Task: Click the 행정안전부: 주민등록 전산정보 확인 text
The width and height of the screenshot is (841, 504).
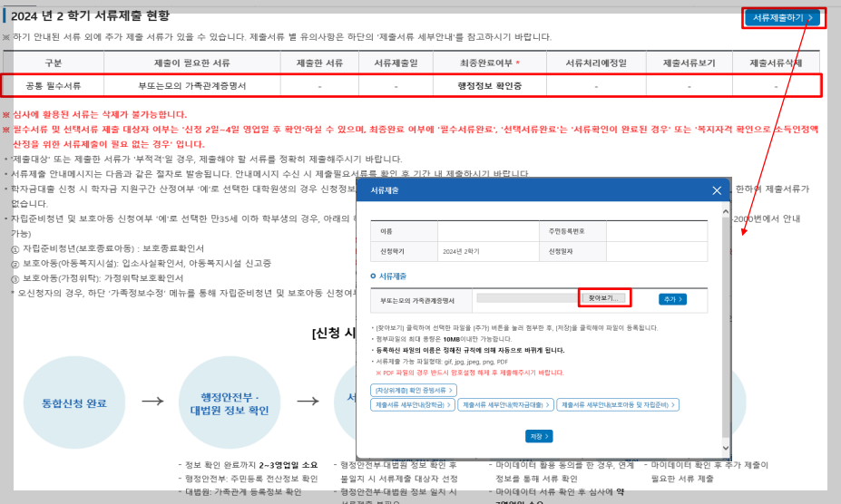Action: (x=248, y=479)
